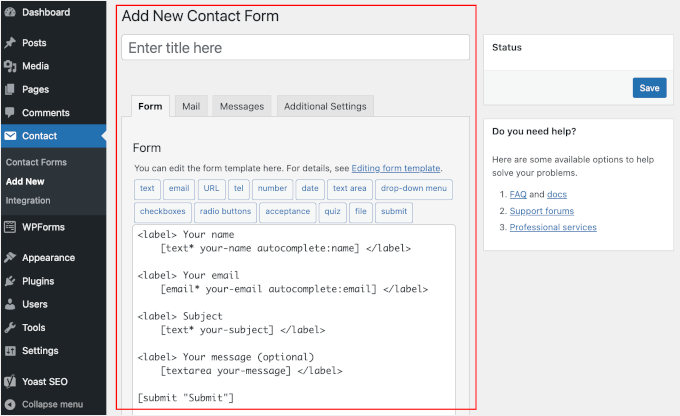This screenshot has height=416, width=680.
Task: Insert a radio buttons tag
Action: point(225,211)
